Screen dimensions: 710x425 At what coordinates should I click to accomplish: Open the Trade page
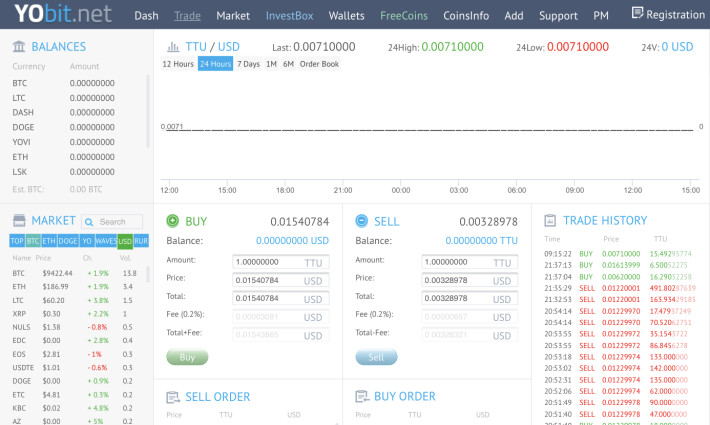(x=187, y=16)
